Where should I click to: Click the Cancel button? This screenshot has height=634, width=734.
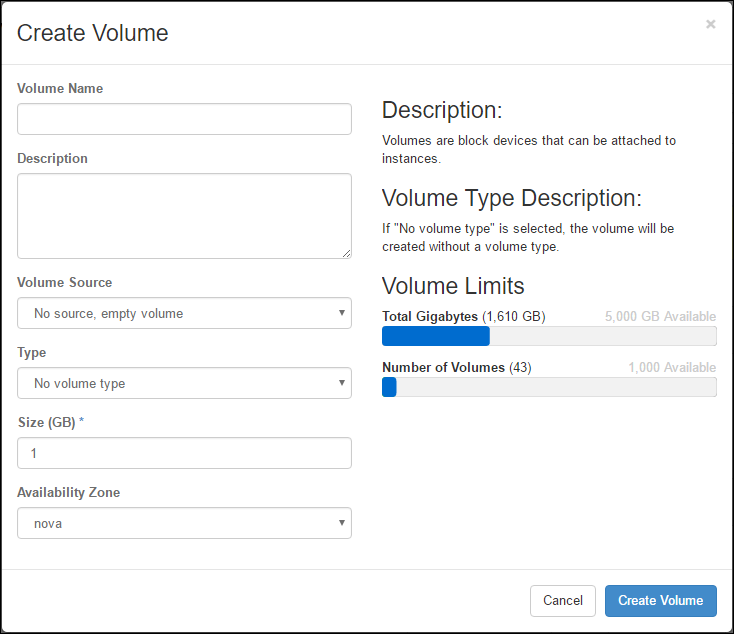click(x=563, y=601)
